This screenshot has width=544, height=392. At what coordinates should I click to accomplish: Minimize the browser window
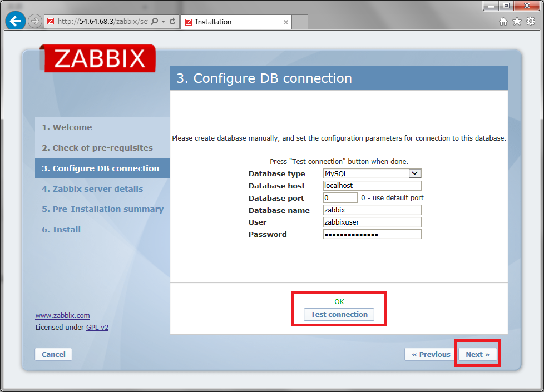pos(491,6)
